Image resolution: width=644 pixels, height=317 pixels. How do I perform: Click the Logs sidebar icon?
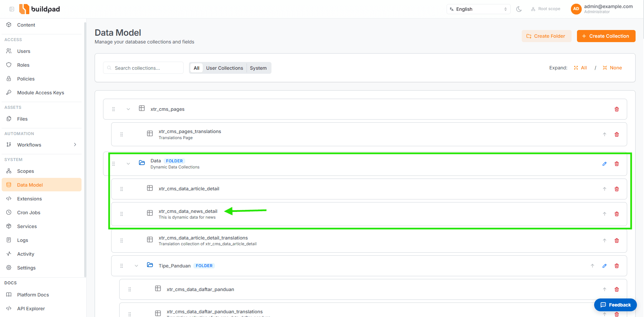pos(9,240)
